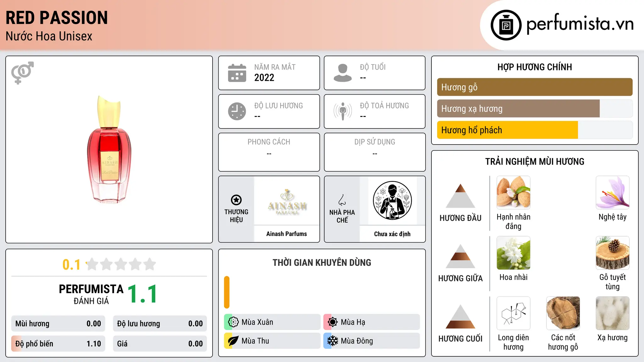Click the PHONG CÁCH heading
The image size is (644, 362).
pos(269,142)
